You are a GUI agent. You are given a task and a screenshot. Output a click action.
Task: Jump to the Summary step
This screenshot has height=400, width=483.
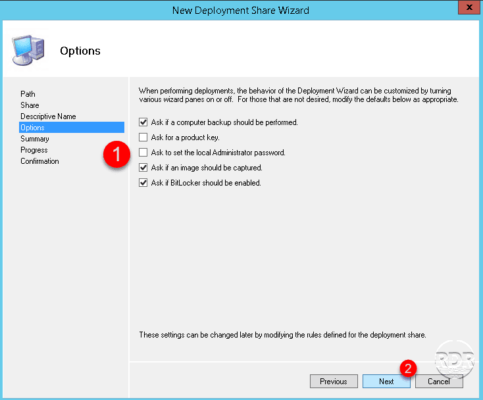tap(35, 139)
